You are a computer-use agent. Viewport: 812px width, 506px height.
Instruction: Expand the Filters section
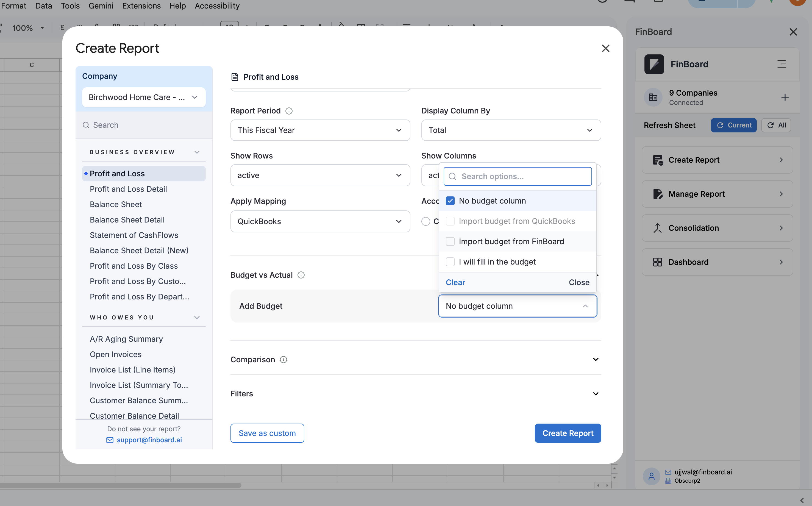596,394
